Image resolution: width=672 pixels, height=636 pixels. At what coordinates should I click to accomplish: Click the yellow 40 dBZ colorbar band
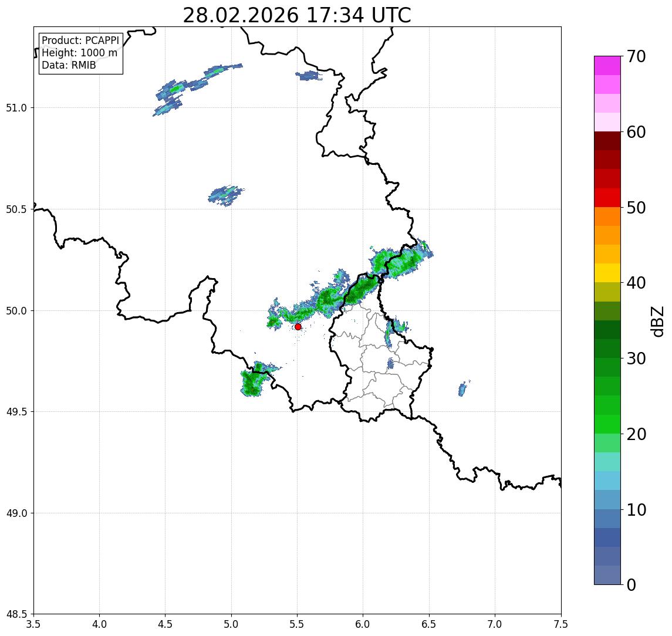[607, 273]
